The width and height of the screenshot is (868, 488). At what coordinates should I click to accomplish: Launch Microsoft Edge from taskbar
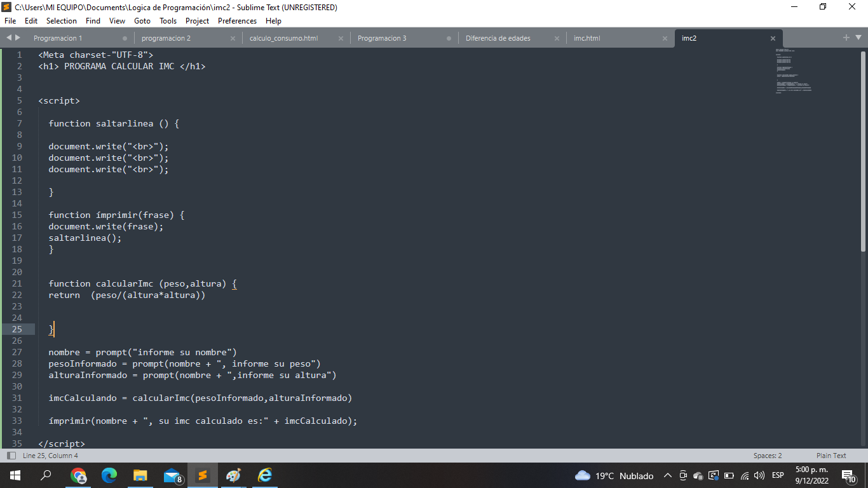pos(109,475)
